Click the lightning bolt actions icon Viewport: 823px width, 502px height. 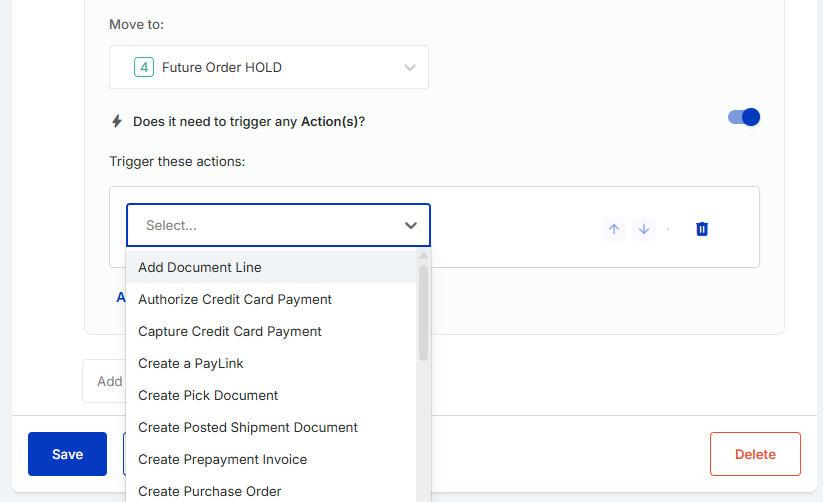pos(117,121)
